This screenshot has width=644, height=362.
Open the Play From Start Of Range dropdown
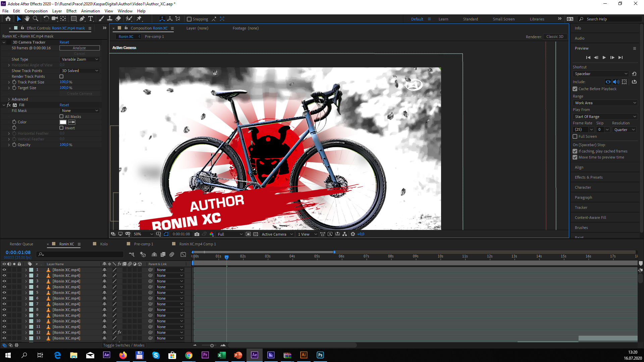[x=605, y=117]
